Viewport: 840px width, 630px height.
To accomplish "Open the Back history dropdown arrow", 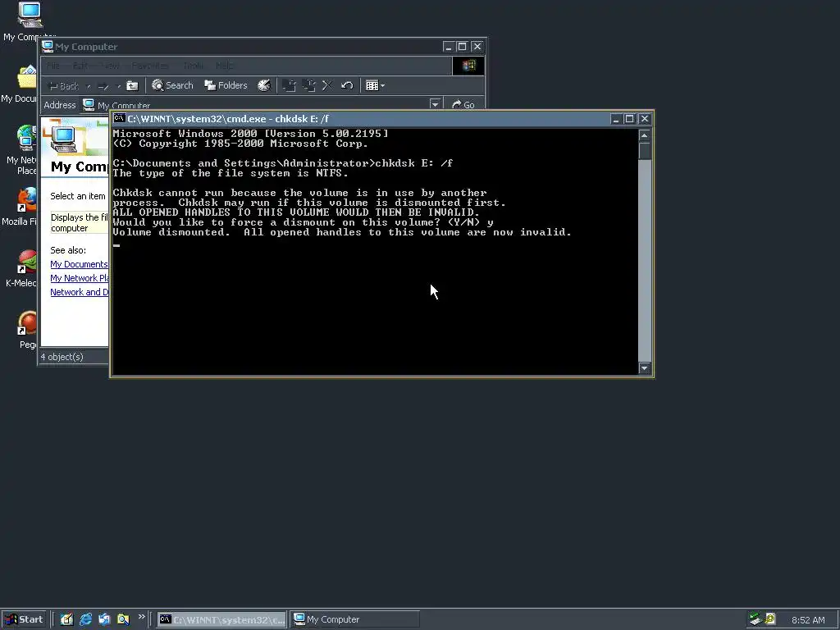I will pos(89,85).
